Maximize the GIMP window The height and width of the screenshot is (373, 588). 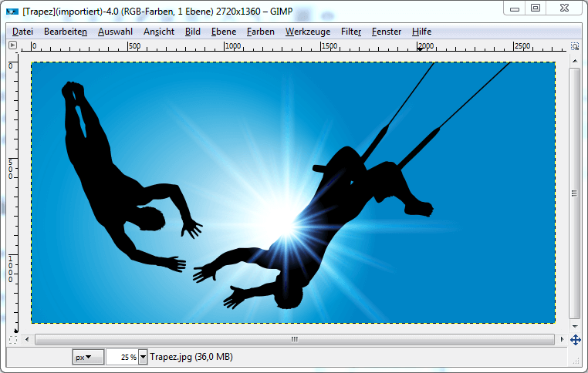(x=536, y=8)
